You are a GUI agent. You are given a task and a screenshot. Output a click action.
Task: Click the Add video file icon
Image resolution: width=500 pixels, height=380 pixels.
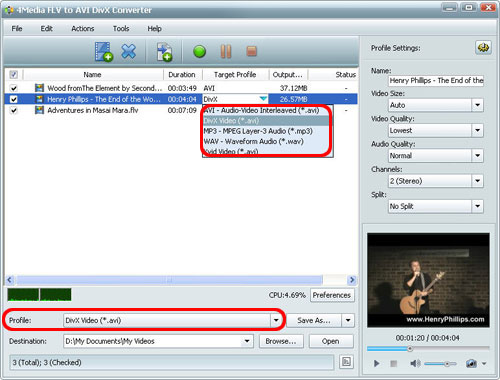(104, 52)
